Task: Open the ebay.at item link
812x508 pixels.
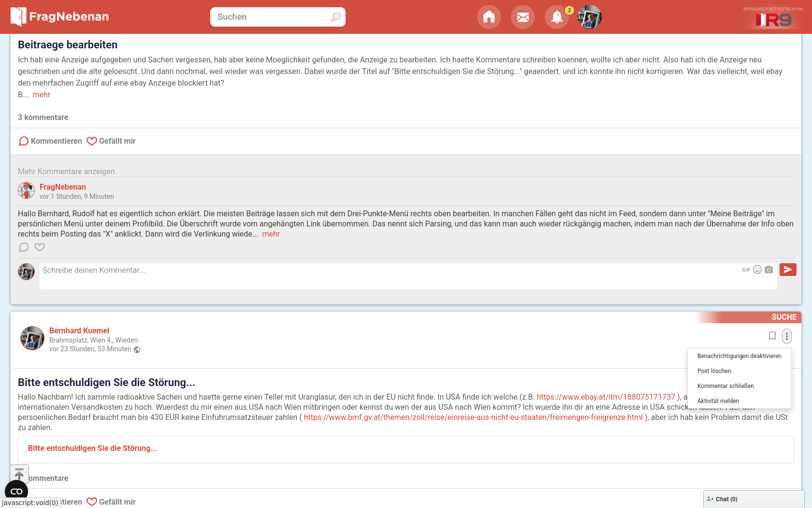Action: (x=605, y=397)
